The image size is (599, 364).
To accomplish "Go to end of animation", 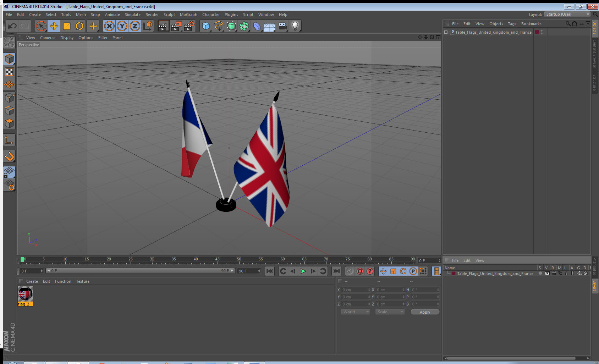I will coord(336,271).
